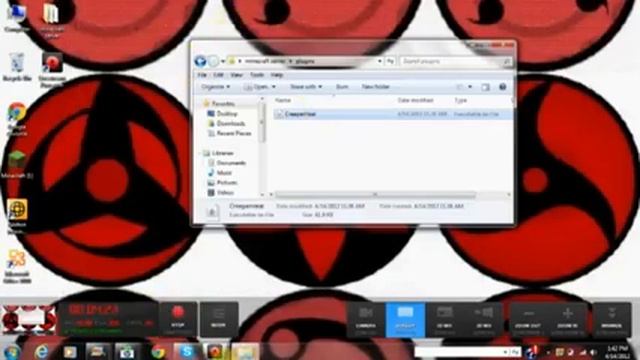This screenshot has height=360, width=640.
Task: Click the navigation pane vertical scrollbar
Action: click(262, 122)
